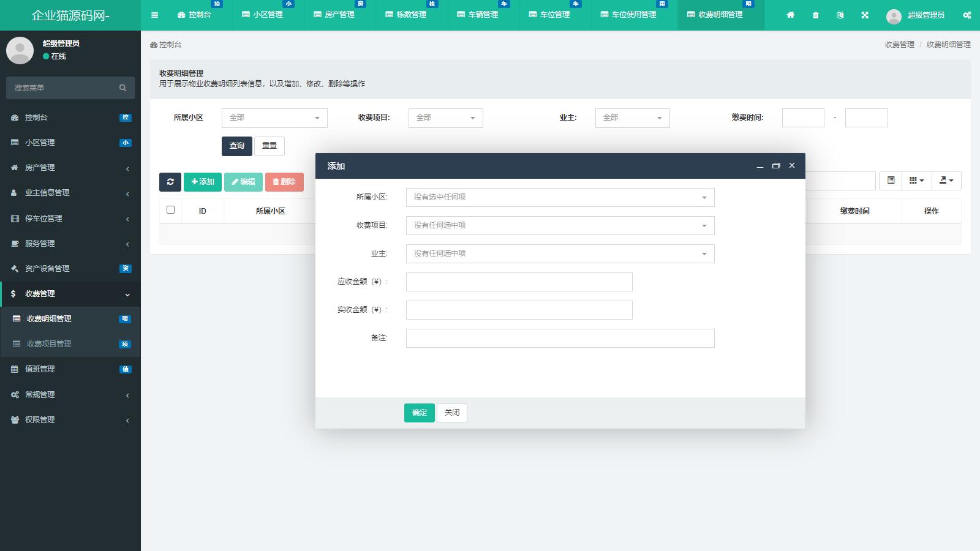Click the 查询 search button

point(236,146)
